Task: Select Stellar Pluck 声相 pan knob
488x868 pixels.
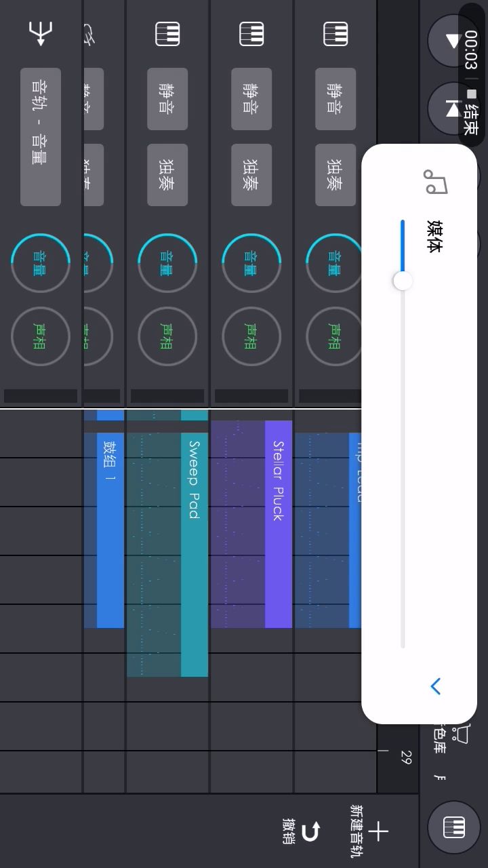Action: pos(251,336)
